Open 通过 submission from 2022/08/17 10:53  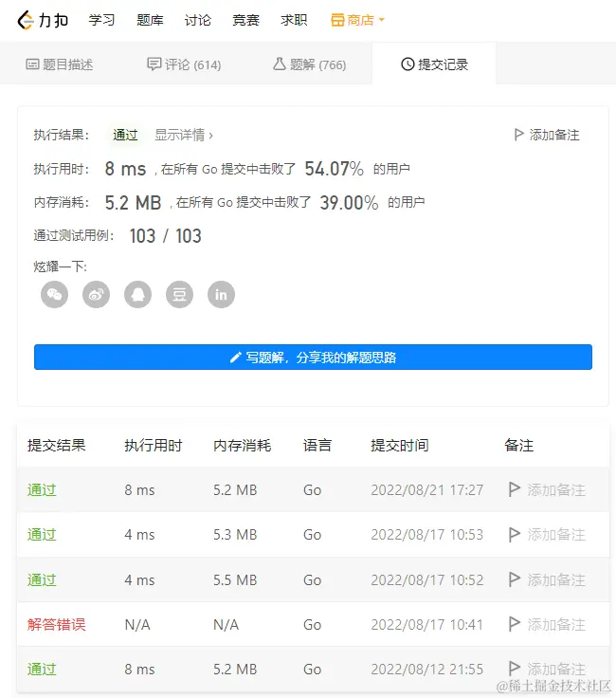coord(42,535)
